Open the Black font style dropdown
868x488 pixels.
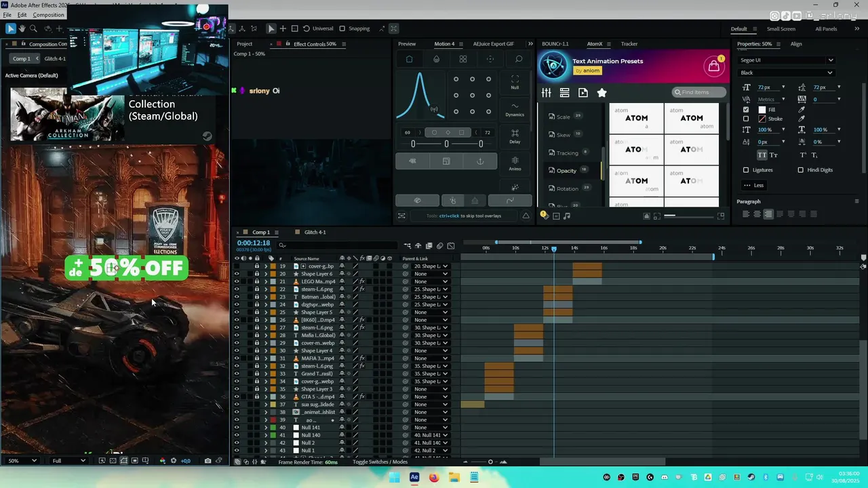tap(787, 73)
